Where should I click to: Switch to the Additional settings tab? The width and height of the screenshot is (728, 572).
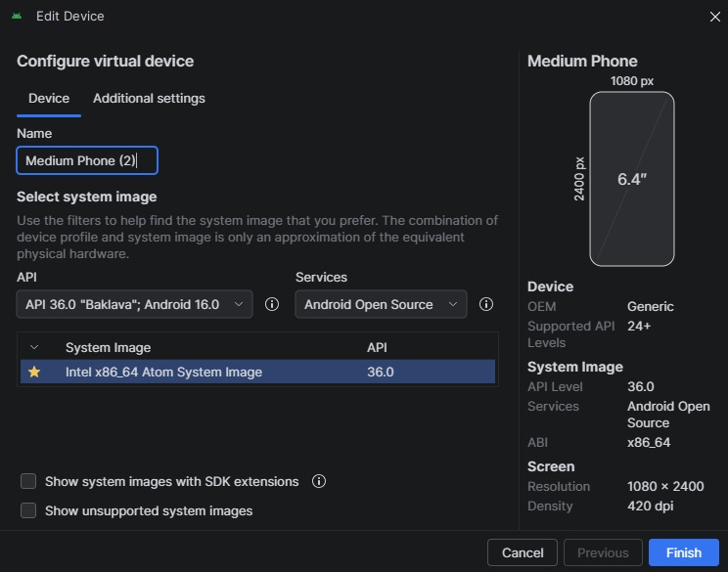[x=149, y=99]
